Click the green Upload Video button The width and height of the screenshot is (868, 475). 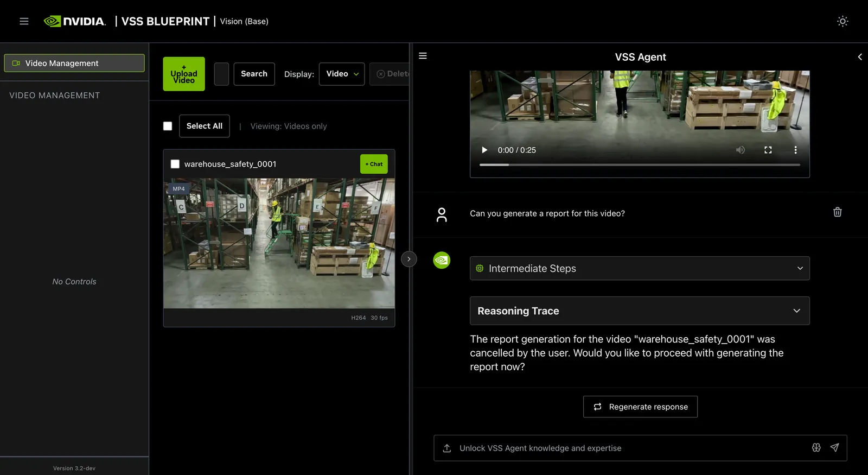coord(184,74)
